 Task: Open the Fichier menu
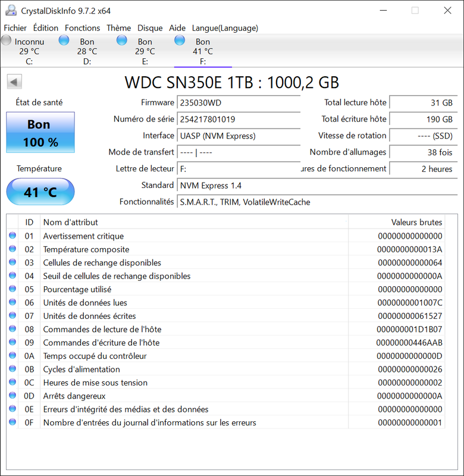click(15, 28)
